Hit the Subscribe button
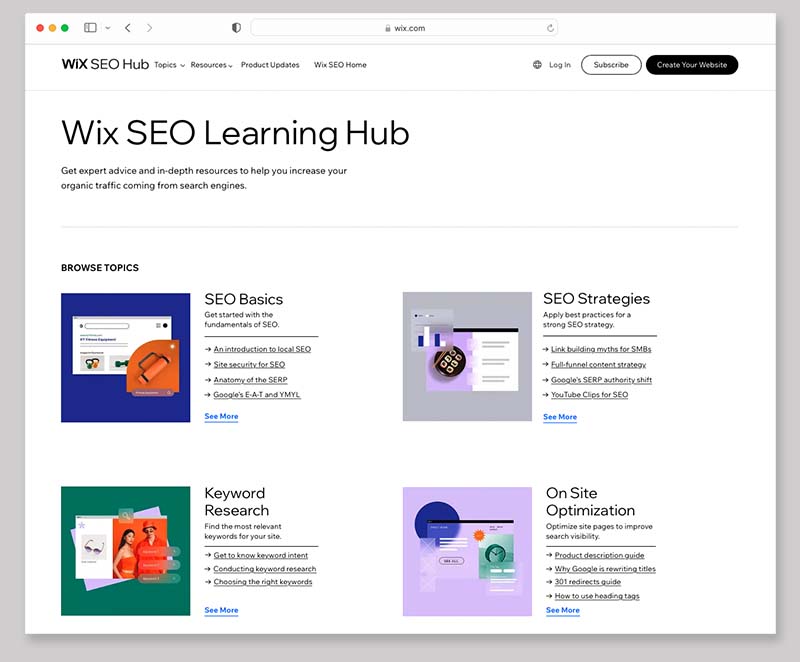Image resolution: width=800 pixels, height=662 pixels. pos(611,65)
